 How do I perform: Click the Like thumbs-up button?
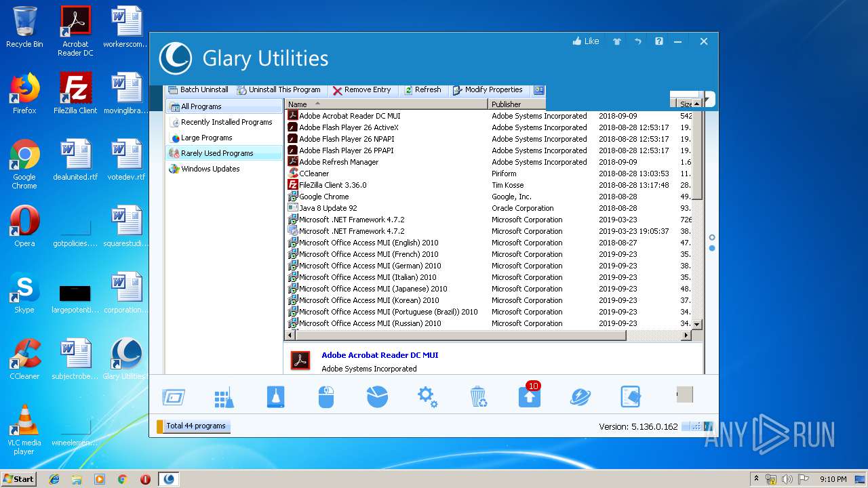click(586, 41)
